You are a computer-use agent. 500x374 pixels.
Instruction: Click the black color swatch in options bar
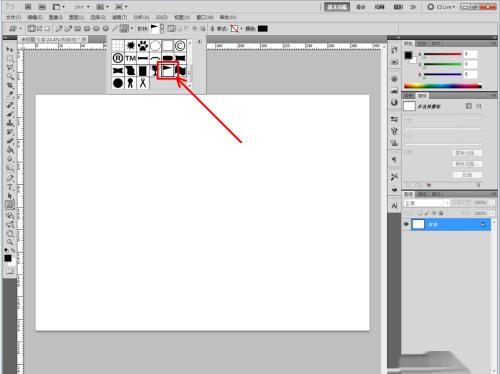pos(263,29)
